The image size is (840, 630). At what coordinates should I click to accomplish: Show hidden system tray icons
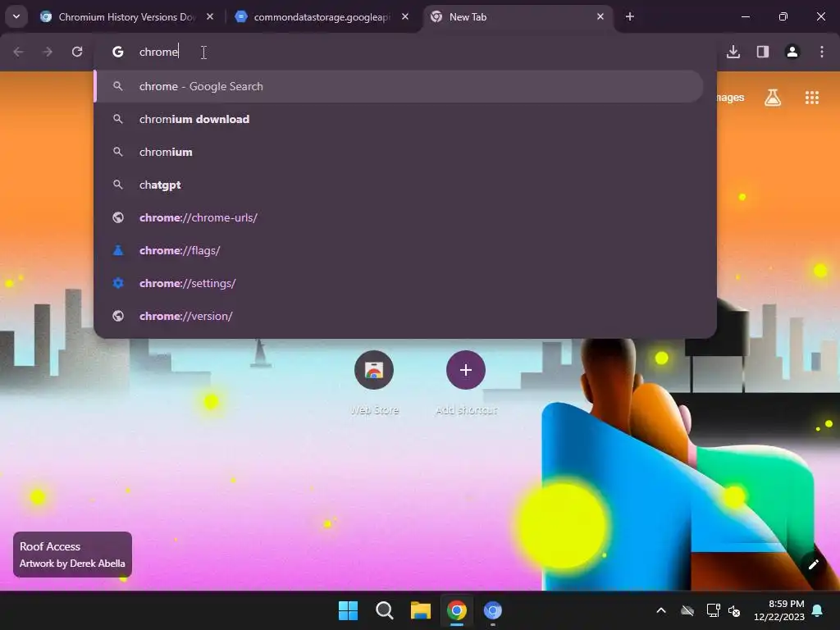[x=661, y=610]
